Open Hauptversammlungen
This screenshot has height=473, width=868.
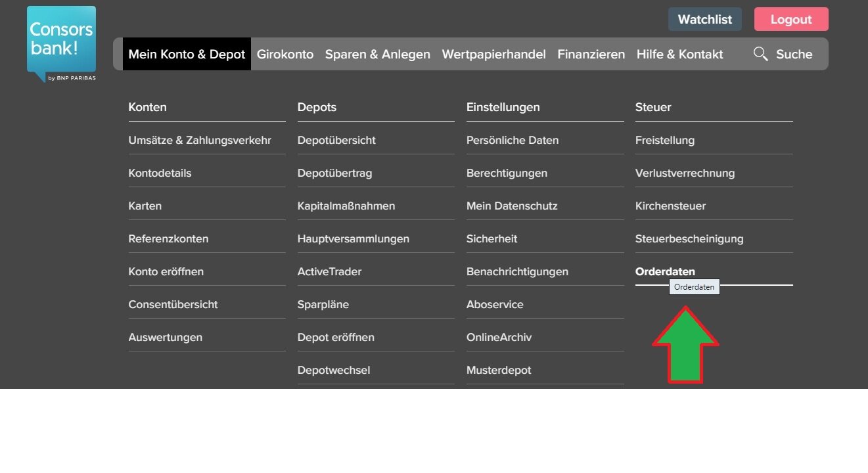(x=354, y=238)
